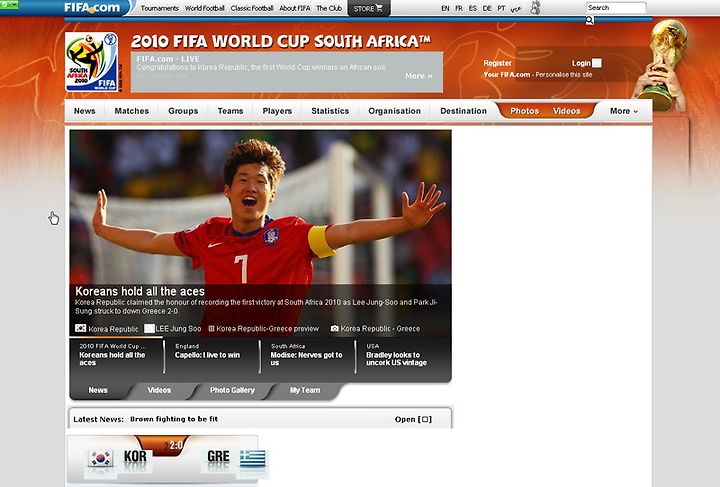
Task: Open the News navigation menu item
Action: (x=84, y=111)
